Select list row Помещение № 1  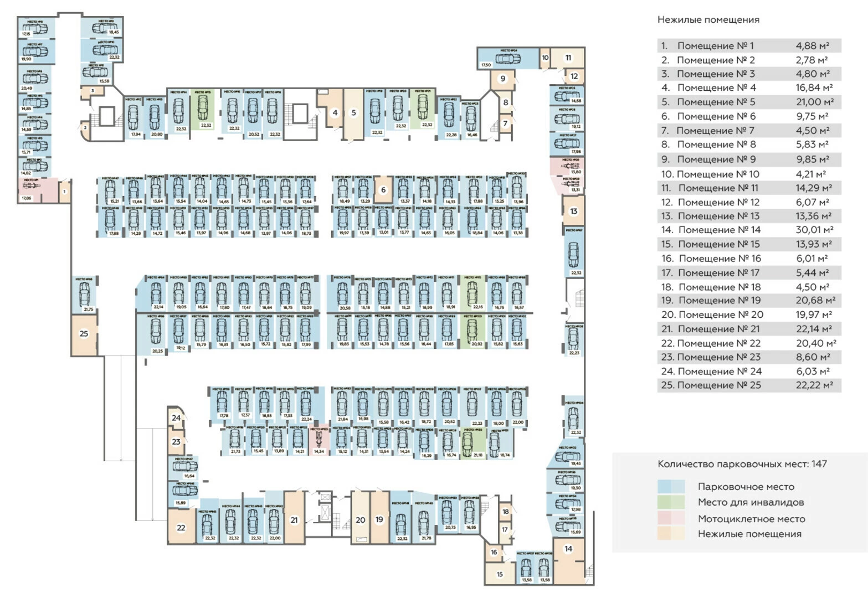pyautogui.click(x=749, y=45)
